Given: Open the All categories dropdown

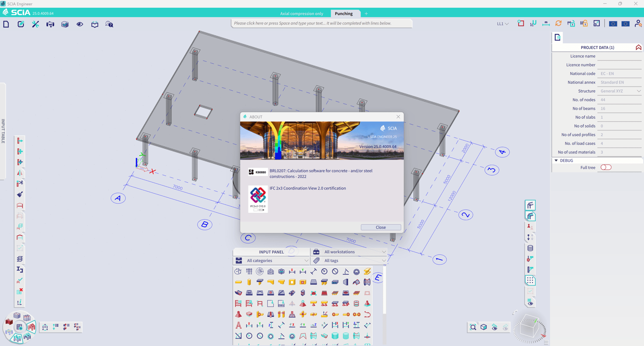Looking at the screenshot, I should 271,260.
